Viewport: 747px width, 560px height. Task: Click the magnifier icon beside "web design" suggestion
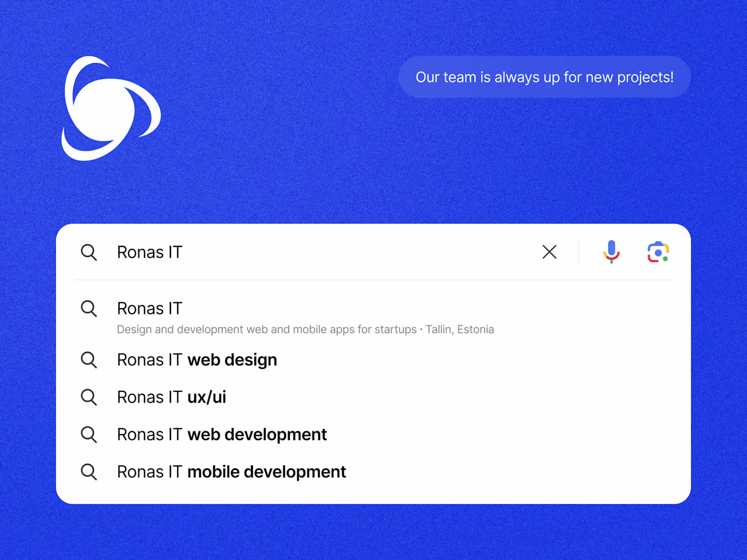(x=89, y=359)
